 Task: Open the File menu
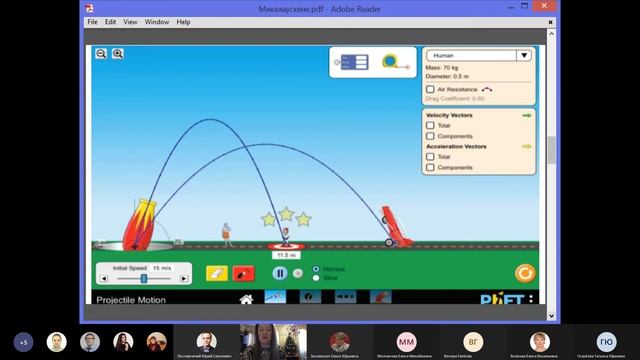pyautogui.click(x=92, y=22)
